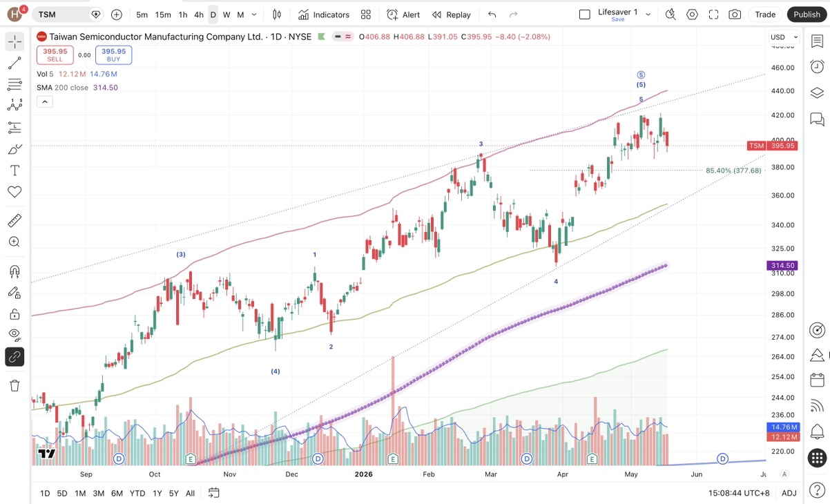
Task: Switch to the monthly M timeframe
Action: coord(240,14)
